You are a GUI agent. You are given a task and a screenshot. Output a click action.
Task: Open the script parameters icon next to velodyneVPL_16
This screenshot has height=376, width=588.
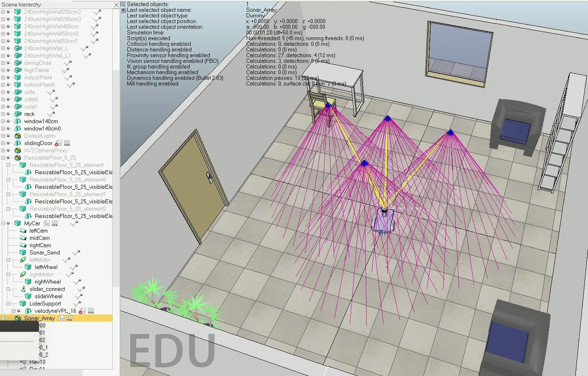coord(91,311)
